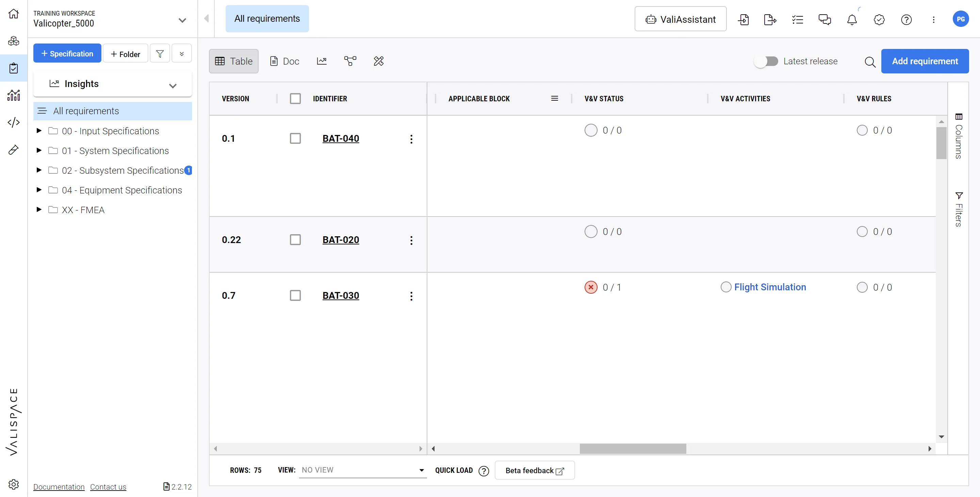Image resolution: width=980 pixels, height=497 pixels.
Task: Expand XX - FMEA folder
Action: pyautogui.click(x=38, y=209)
